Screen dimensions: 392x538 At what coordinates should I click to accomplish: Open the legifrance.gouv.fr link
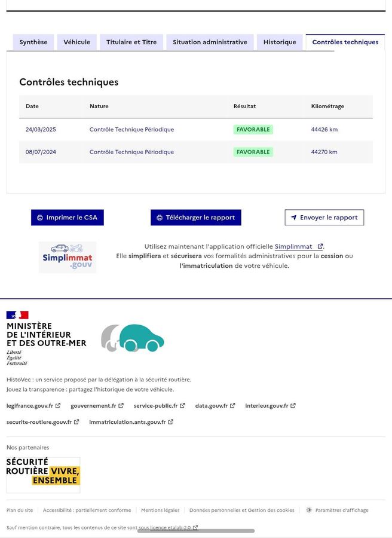30,406
